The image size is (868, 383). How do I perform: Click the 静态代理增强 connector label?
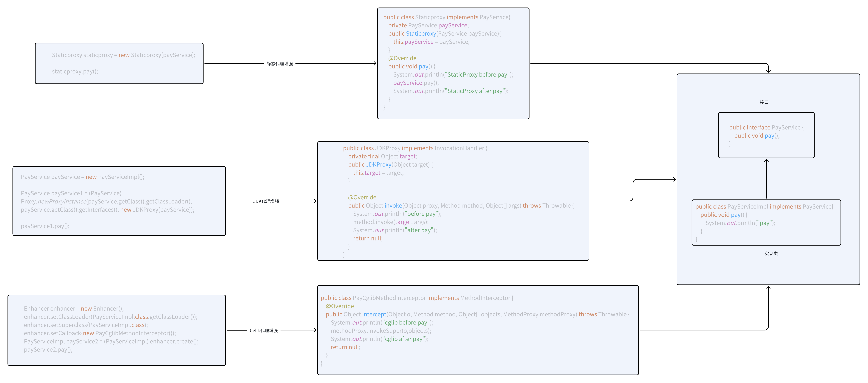pyautogui.click(x=280, y=63)
